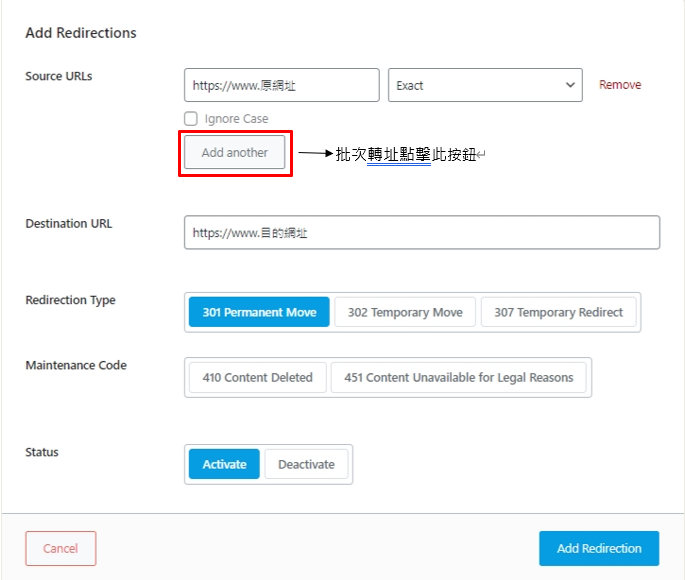Set status to Deactivate
This screenshot has width=685, height=580.
tap(306, 464)
